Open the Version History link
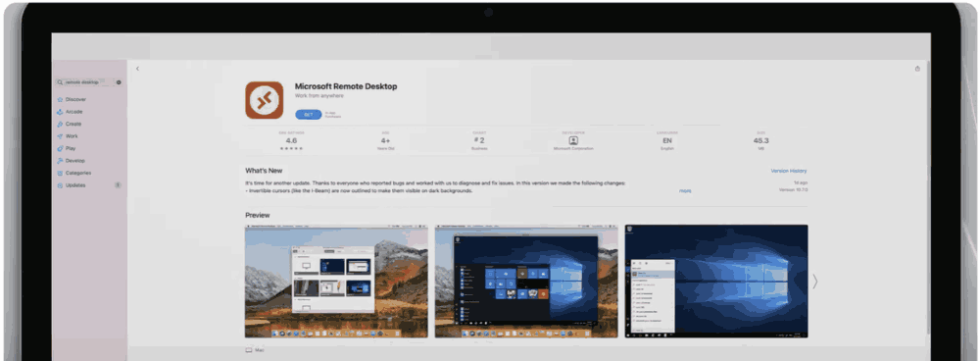This screenshot has width=980, height=361. (789, 171)
